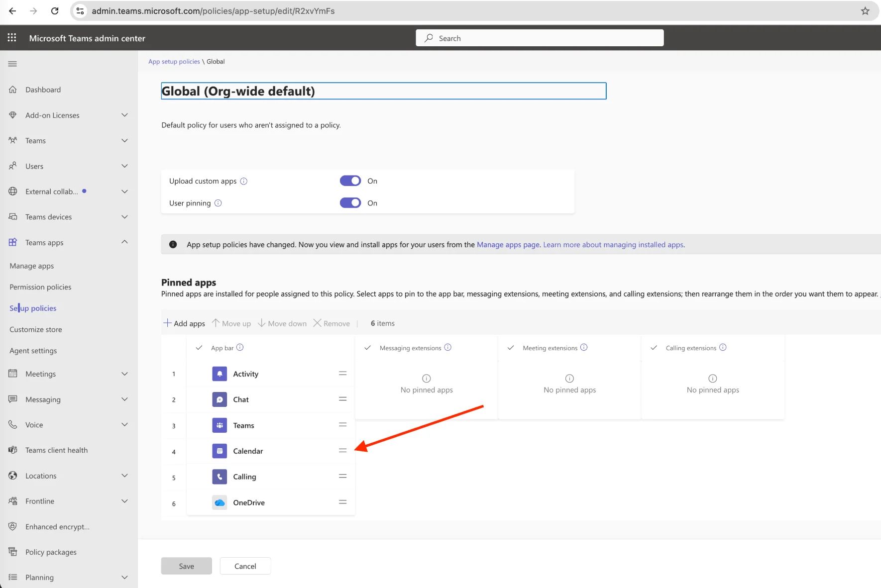
Task: Open Customize store page
Action: coord(36,329)
